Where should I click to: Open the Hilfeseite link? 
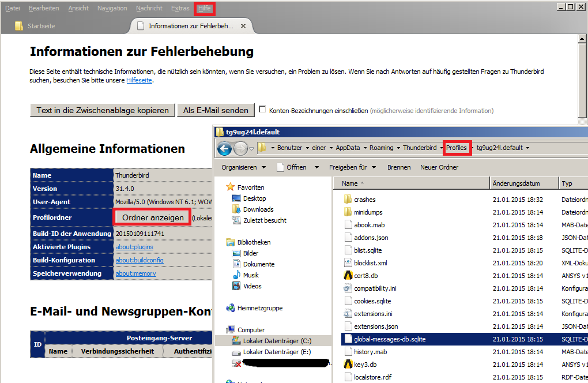pyautogui.click(x=139, y=80)
